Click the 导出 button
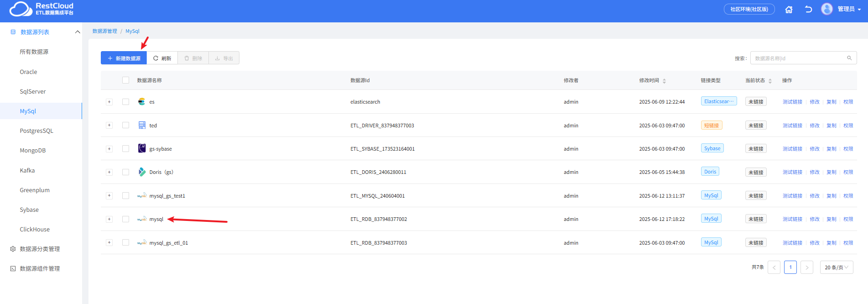 pos(224,58)
